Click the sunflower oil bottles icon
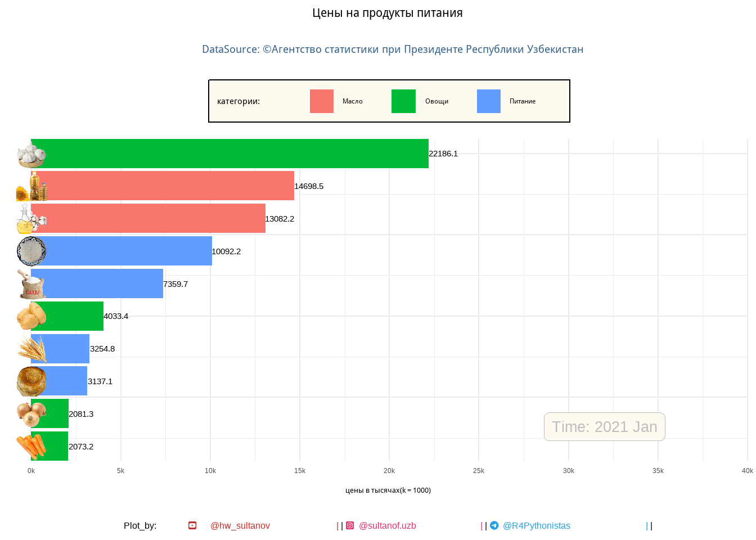 (31, 187)
